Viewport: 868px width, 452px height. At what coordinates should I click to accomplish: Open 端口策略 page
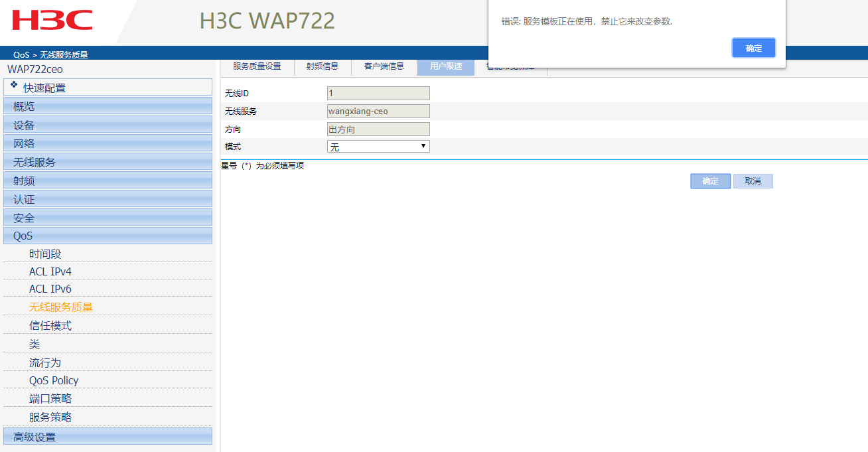tap(50, 399)
